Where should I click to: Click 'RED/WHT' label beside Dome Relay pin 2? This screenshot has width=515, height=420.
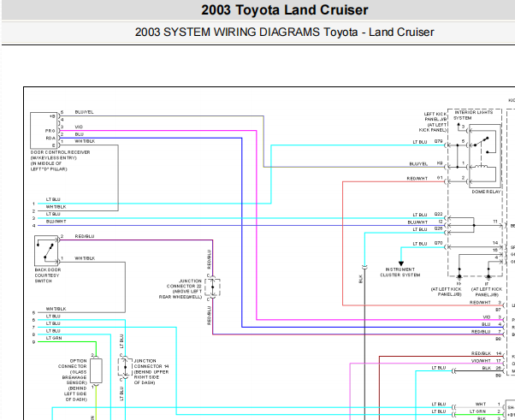tap(417, 179)
